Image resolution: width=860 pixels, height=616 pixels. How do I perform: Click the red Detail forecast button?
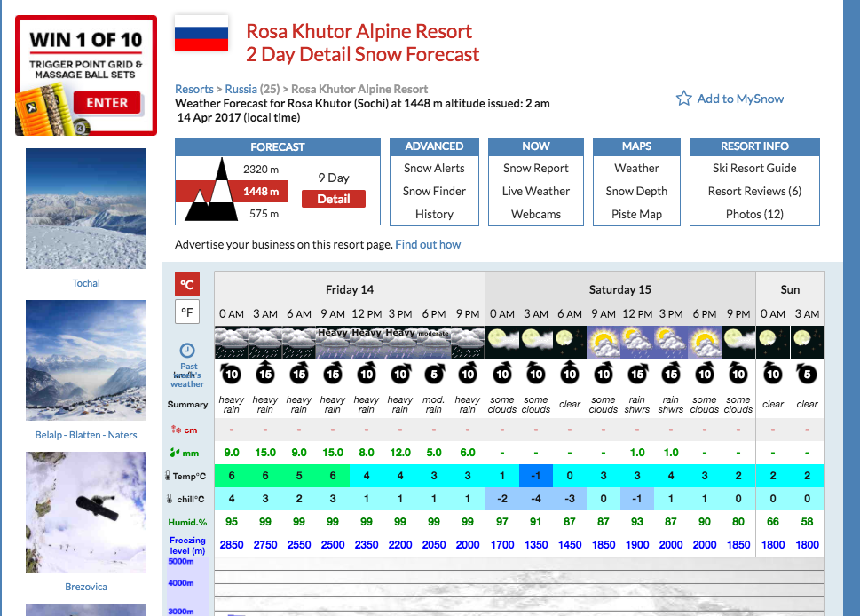coord(334,199)
